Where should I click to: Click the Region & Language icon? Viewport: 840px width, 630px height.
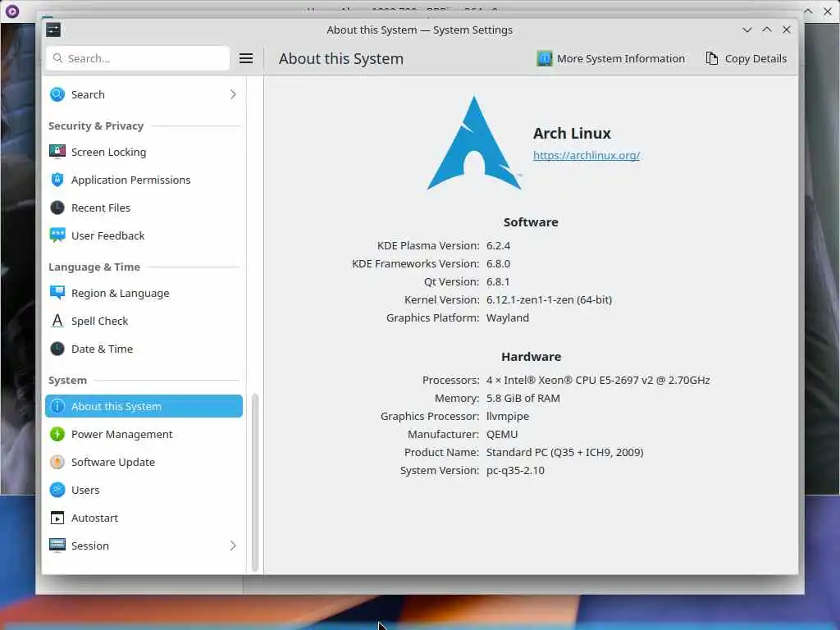point(57,293)
